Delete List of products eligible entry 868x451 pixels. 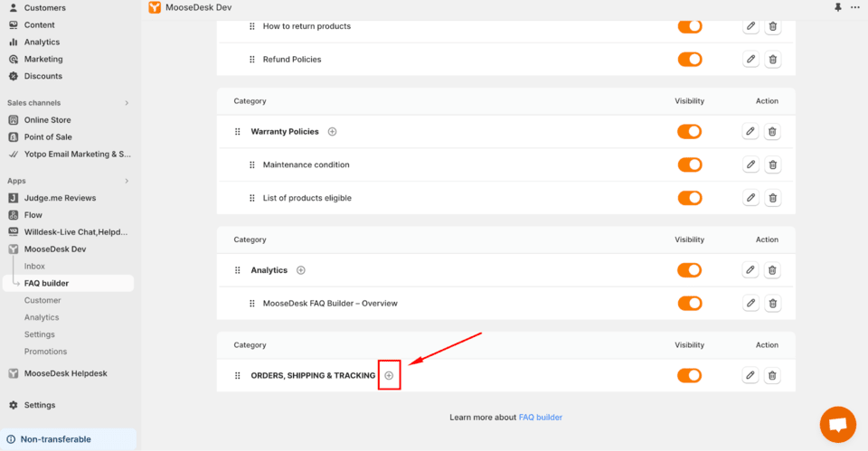coord(773,198)
